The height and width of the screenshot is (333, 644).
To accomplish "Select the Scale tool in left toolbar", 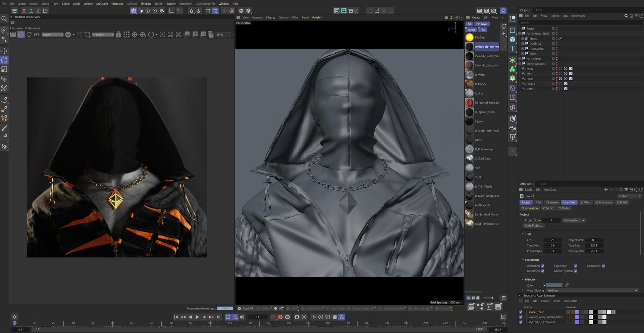I will point(4,69).
